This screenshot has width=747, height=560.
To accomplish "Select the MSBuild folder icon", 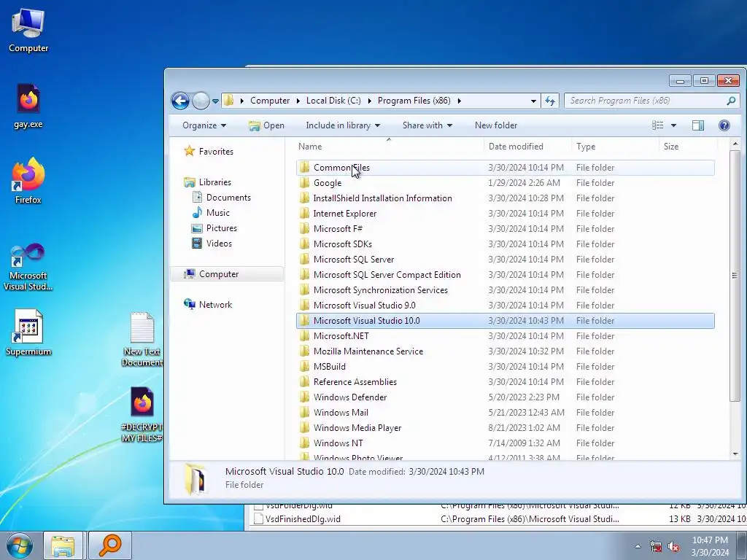I will [x=304, y=366].
